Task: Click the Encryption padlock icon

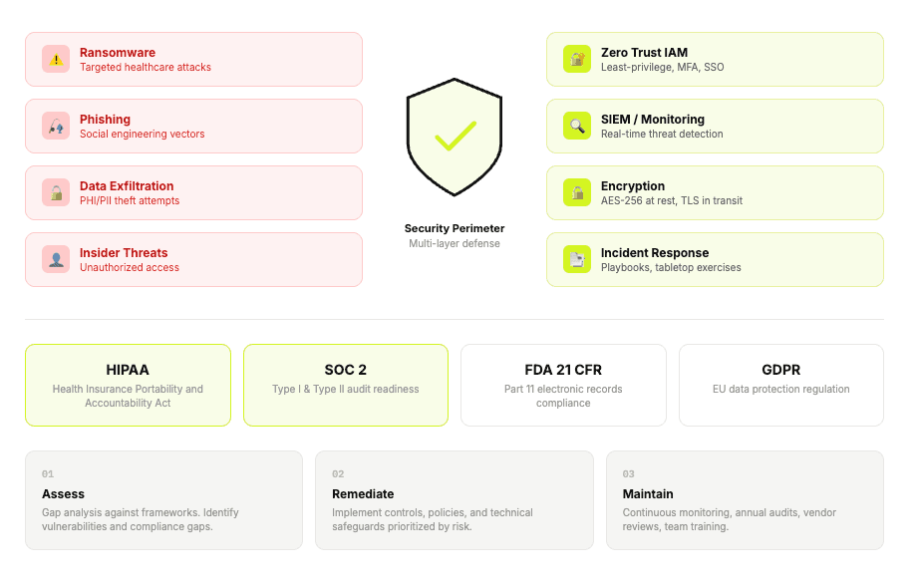Action: [x=577, y=192]
